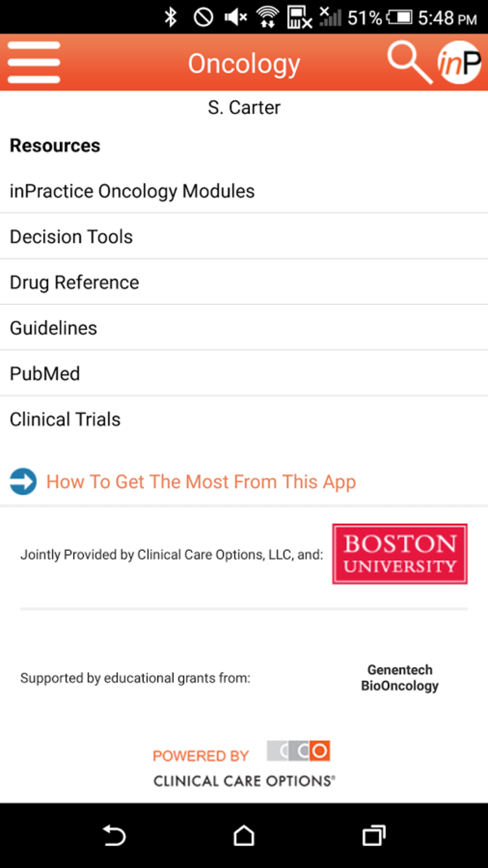Open inPractice Oncology Modules
Image resolution: width=488 pixels, height=868 pixels.
click(x=132, y=191)
